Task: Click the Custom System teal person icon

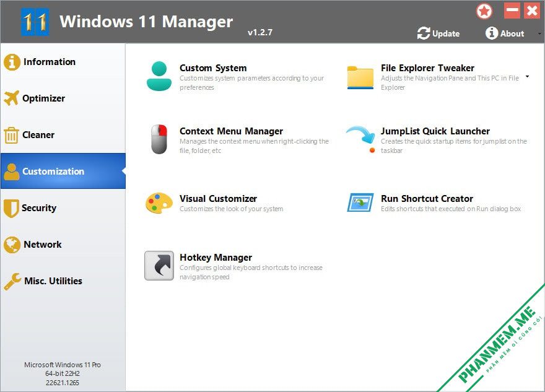Action: coord(159,76)
